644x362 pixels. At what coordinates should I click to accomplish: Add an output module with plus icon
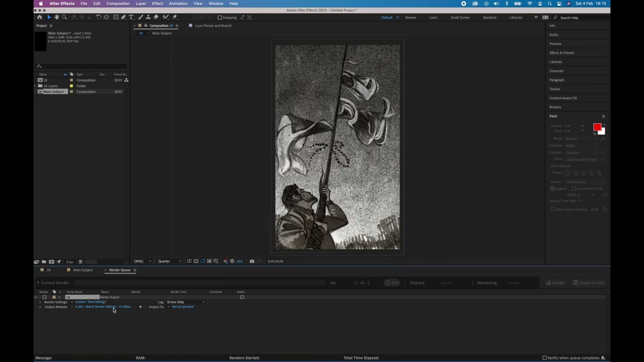140,307
